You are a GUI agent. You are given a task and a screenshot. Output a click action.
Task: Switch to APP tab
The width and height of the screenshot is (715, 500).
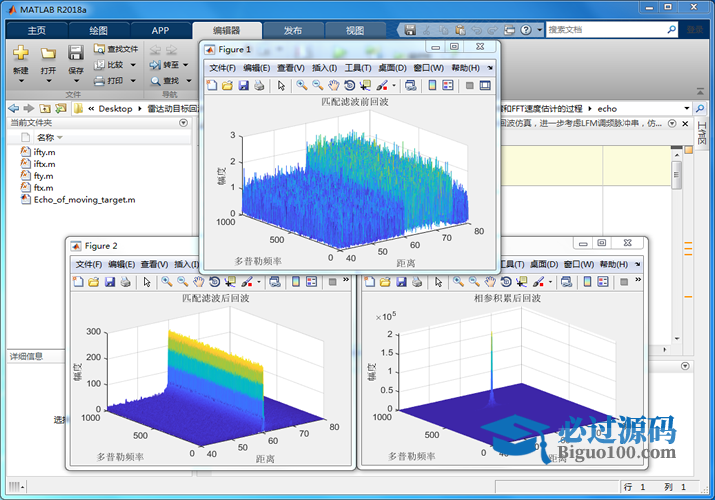click(160, 31)
